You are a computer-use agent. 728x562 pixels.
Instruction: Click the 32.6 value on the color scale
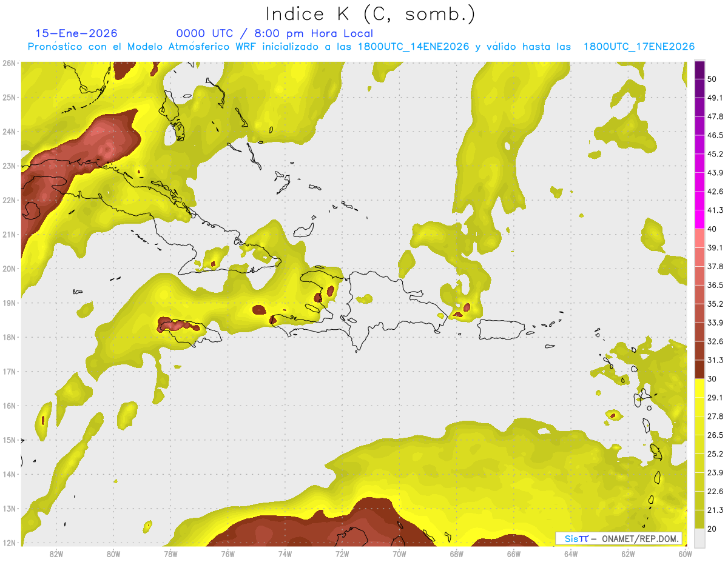pyautogui.click(x=715, y=341)
